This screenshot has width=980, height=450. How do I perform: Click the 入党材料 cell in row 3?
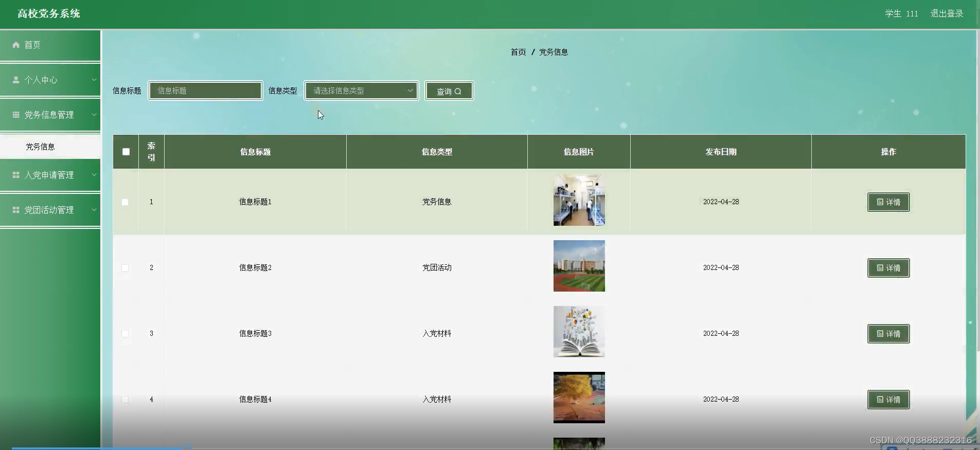437,334
